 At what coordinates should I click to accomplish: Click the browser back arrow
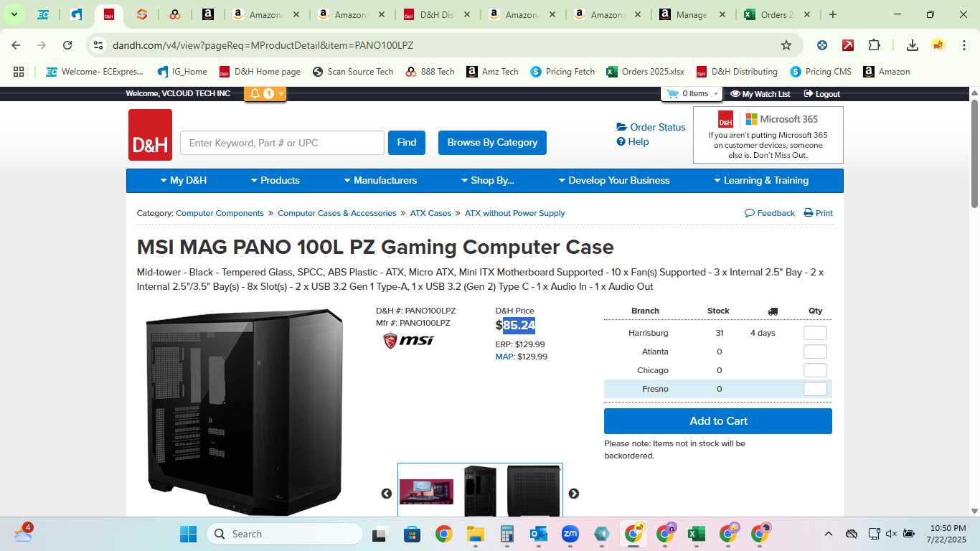(x=16, y=45)
